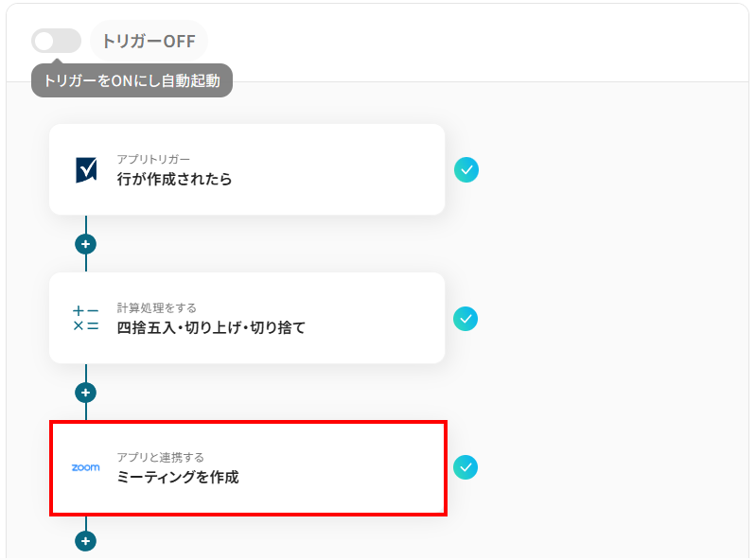The height and width of the screenshot is (560, 756).
Task: Click the アプリと連携する subtitle text
Action: click(x=161, y=457)
